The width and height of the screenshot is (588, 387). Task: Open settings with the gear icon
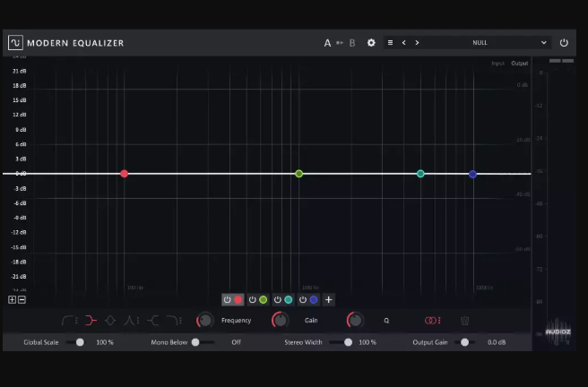(371, 43)
